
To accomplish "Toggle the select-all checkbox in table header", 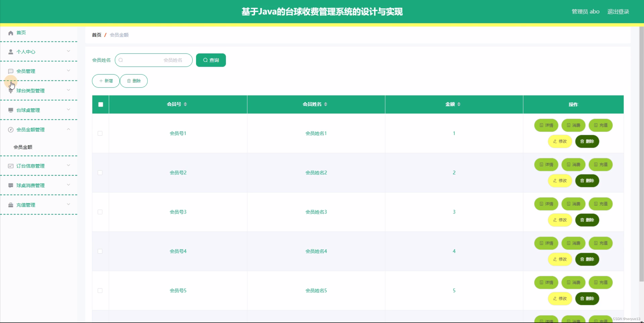I will coord(101,105).
